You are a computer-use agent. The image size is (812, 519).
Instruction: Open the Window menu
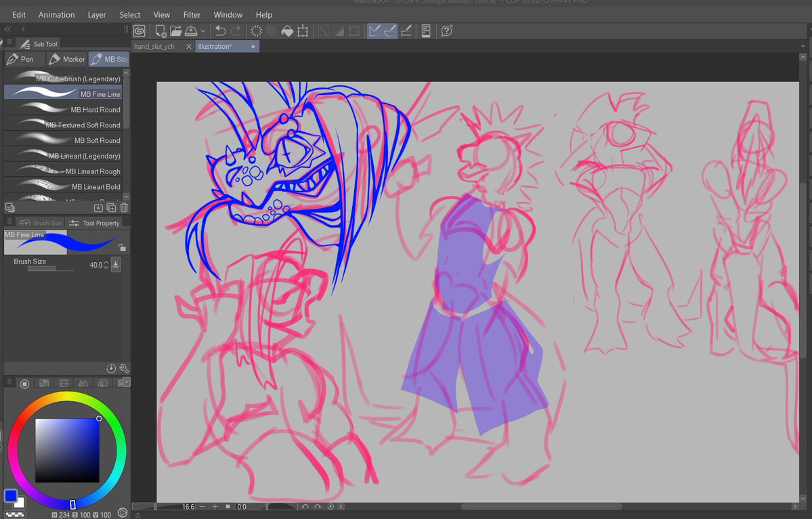tap(228, 14)
